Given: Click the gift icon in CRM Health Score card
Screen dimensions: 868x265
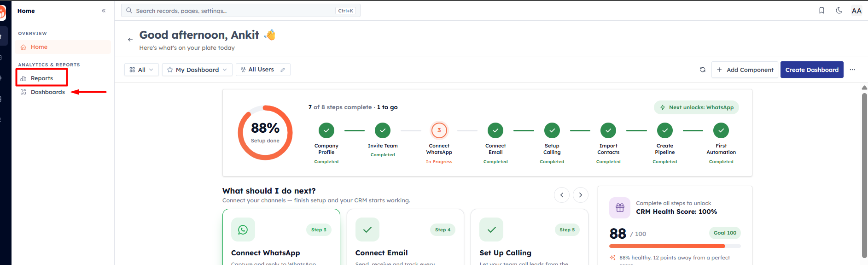Looking at the screenshot, I should tap(620, 208).
